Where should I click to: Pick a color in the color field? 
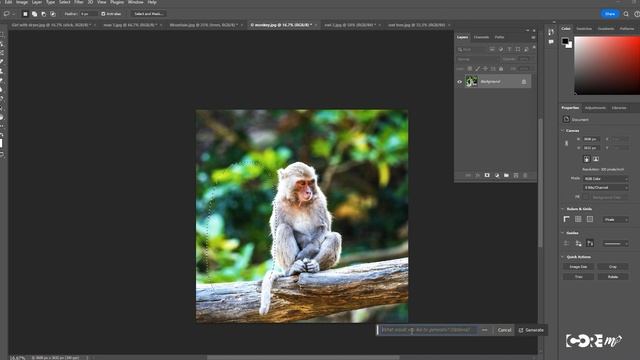point(607,65)
